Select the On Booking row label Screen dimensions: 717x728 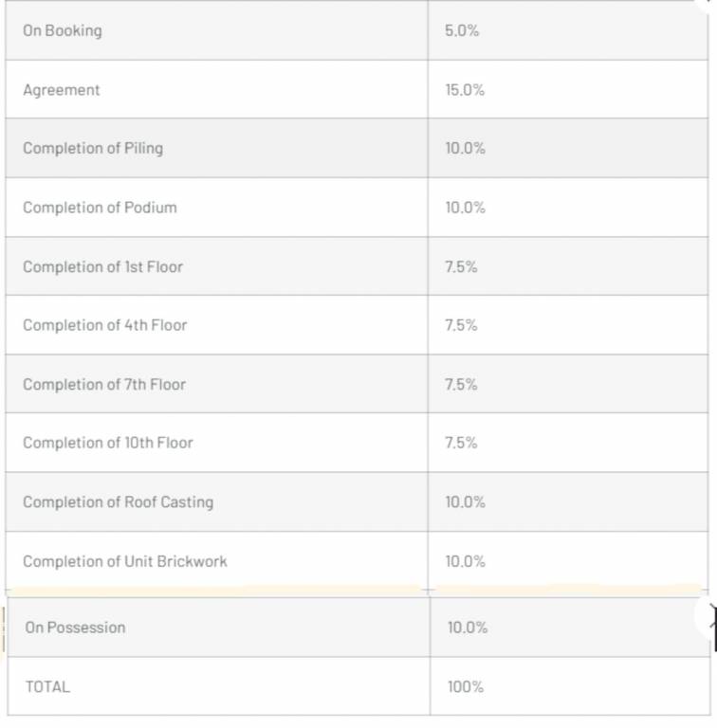(63, 30)
